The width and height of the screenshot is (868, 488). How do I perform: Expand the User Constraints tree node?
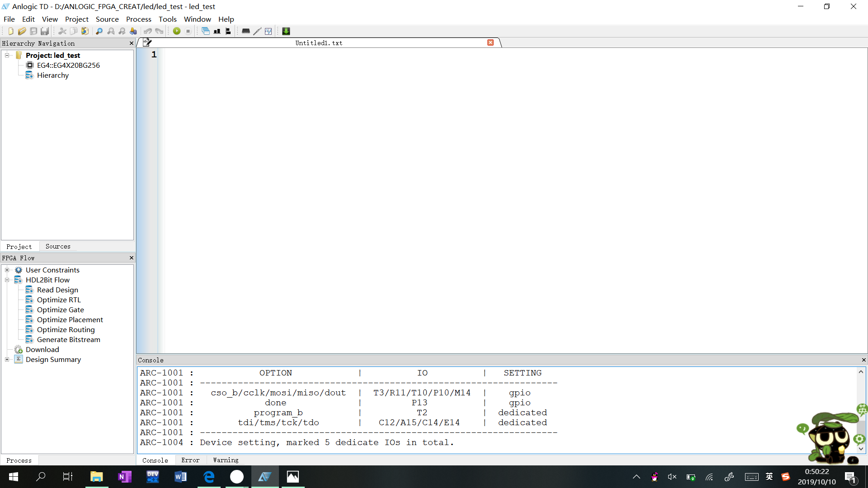click(x=7, y=270)
